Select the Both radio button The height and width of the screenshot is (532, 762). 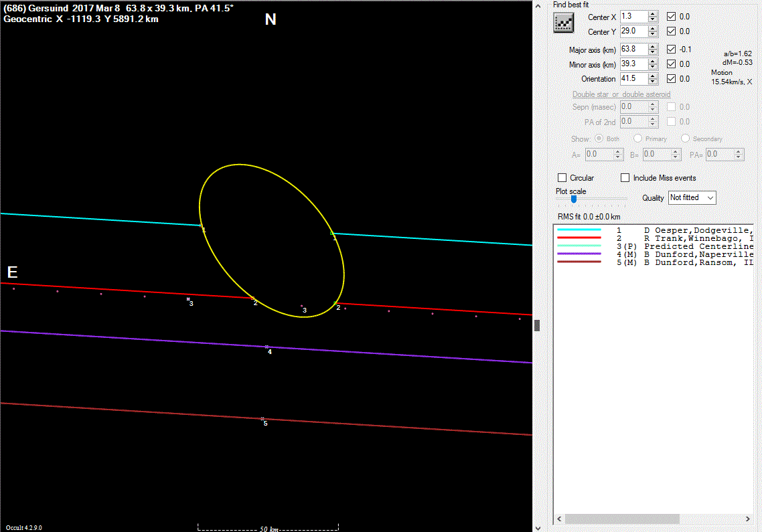[x=599, y=139]
